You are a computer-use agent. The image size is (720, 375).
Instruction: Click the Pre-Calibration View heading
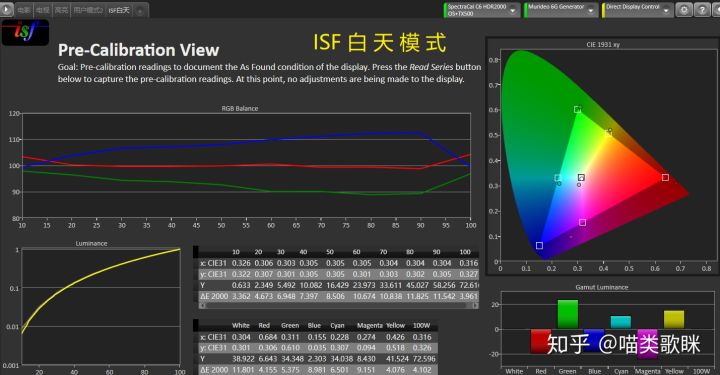click(x=138, y=50)
